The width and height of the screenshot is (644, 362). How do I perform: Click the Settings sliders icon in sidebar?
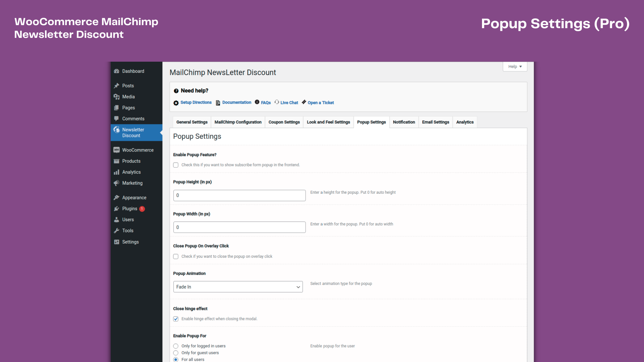(x=116, y=242)
